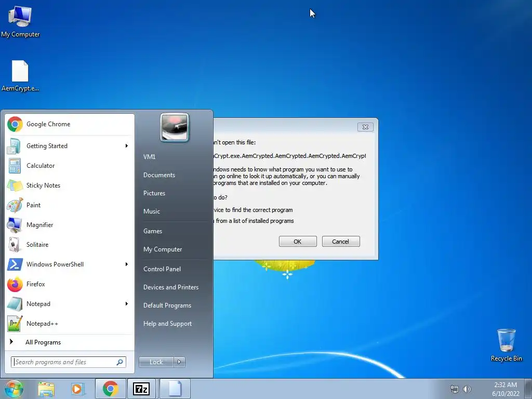Choose 'find the correct program' web service option
Viewport: 532px width, 399px height.
(253, 210)
